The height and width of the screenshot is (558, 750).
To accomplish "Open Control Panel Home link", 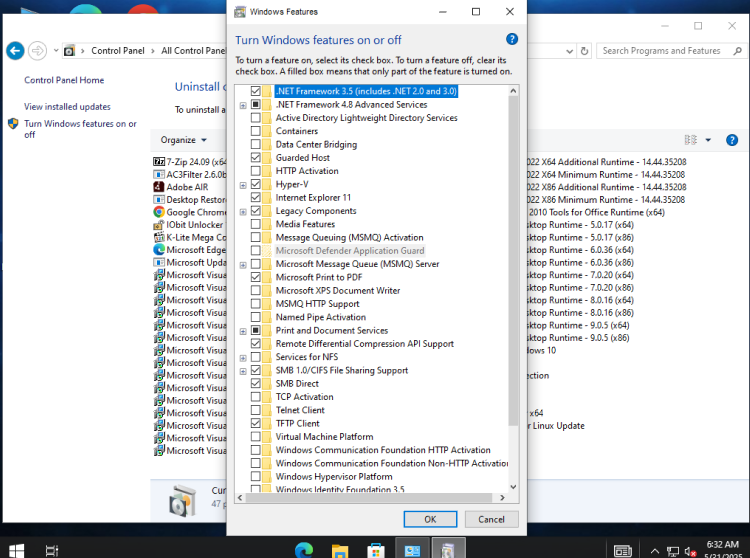I will (x=64, y=80).
